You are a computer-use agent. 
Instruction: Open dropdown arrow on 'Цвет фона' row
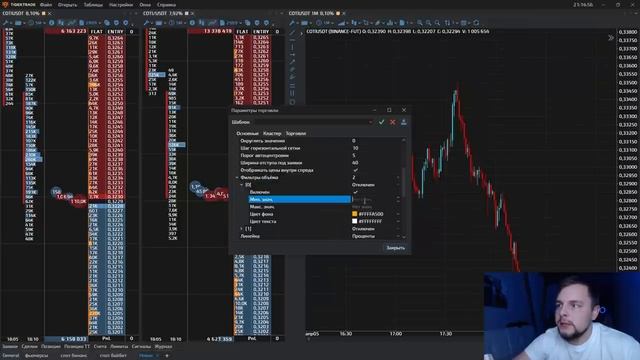(x=398, y=214)
